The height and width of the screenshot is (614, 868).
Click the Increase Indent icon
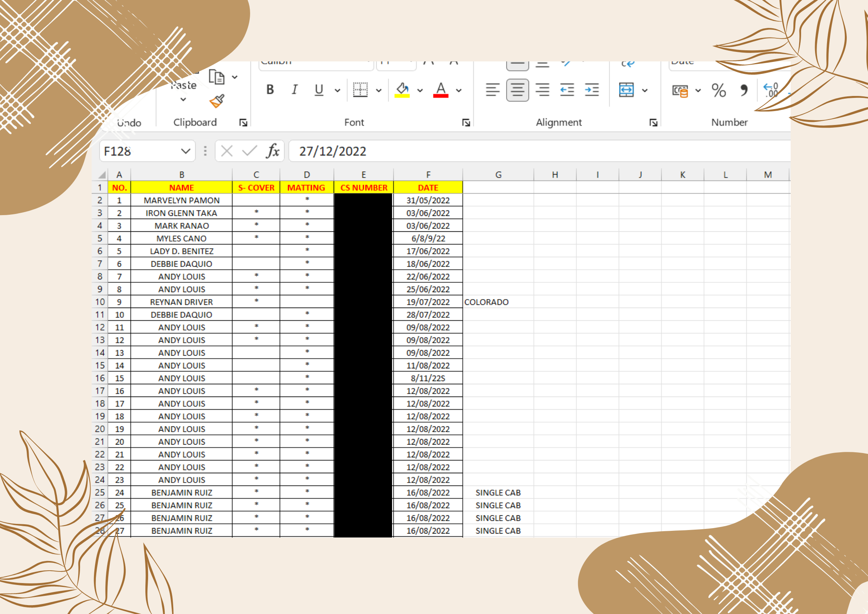[592, 90]
